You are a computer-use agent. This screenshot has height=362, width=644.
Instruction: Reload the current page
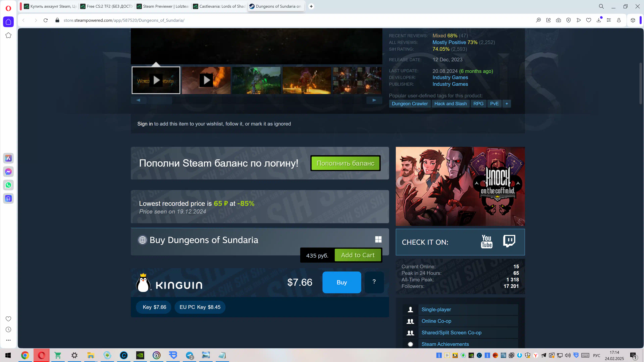pyautogui.click(x=45, y=20)
